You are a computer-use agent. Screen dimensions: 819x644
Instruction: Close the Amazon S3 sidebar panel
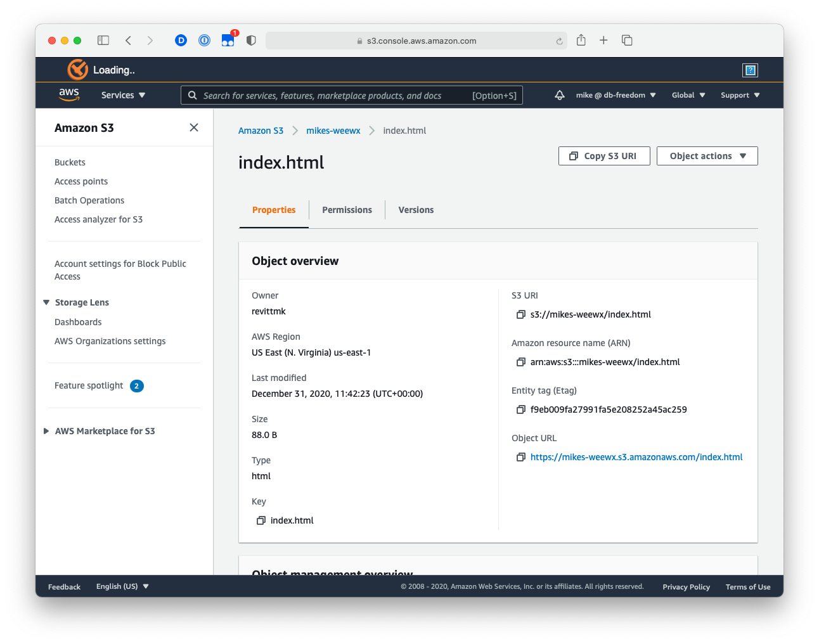click(194, 127)
